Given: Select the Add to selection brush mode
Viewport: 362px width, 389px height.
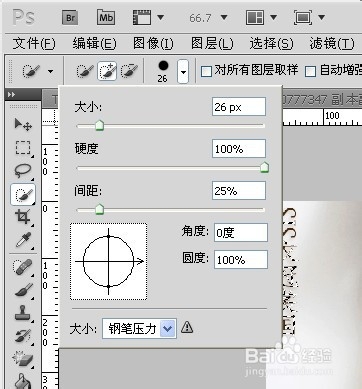Looking at the screenshot, I should click(107, 71).
